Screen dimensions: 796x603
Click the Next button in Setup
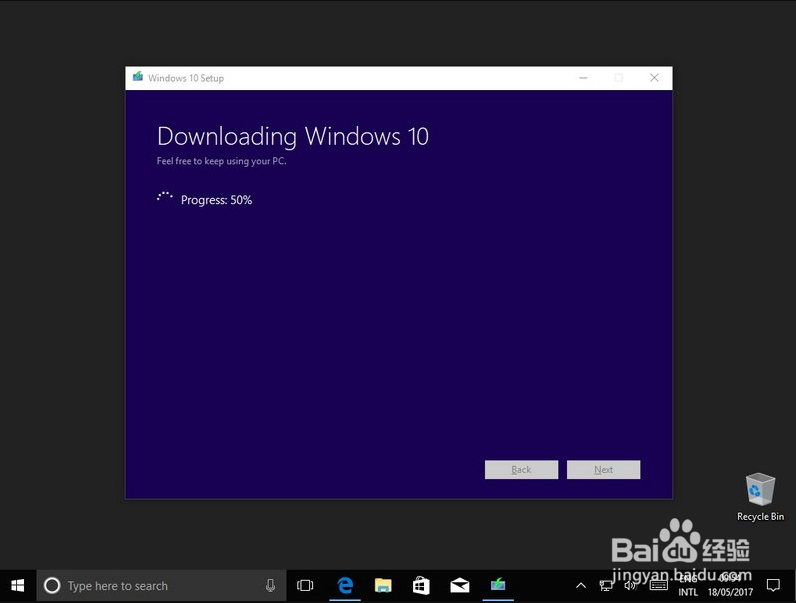[604, 470]
